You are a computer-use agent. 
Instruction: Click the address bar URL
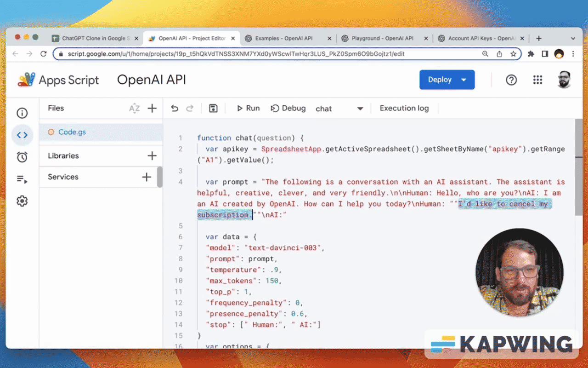pyautogui.click(x=236, y=54)
